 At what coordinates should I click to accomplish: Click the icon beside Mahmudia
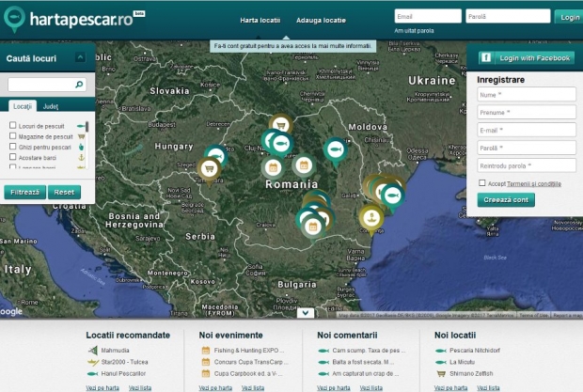tap(92, 350)
